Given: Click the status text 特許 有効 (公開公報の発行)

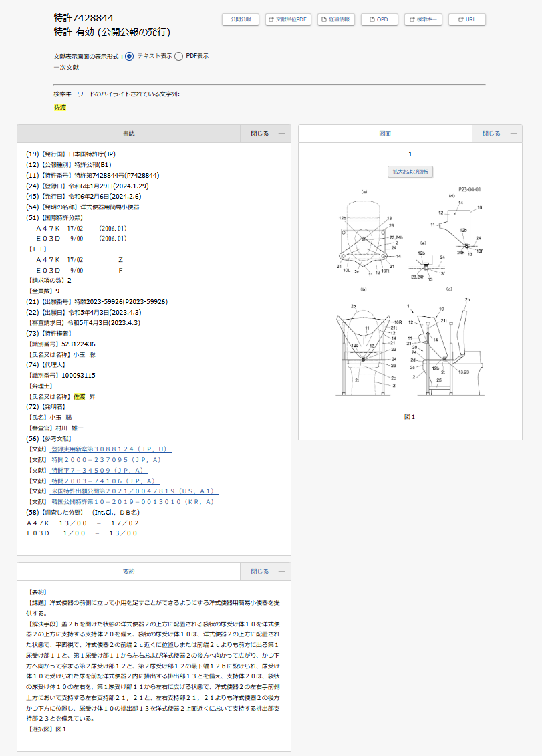Looking at the screenshot, I should click(112, 32).
